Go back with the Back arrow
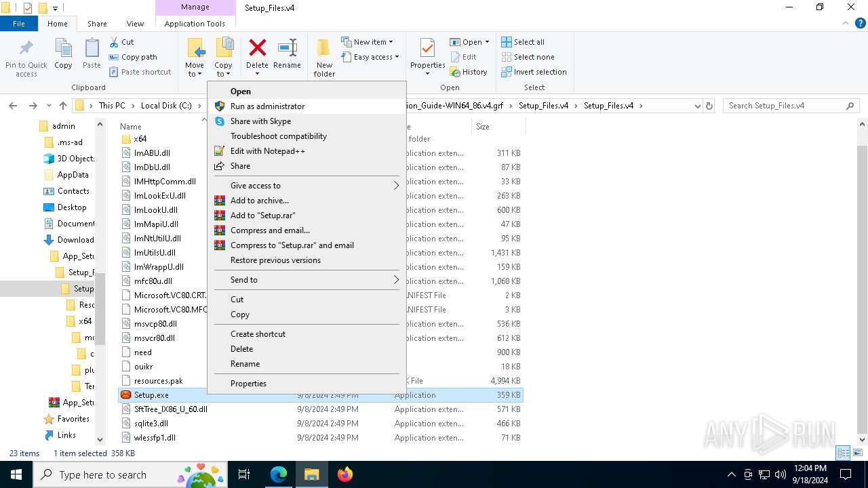The image size is (868, 488). coord(13,106)
